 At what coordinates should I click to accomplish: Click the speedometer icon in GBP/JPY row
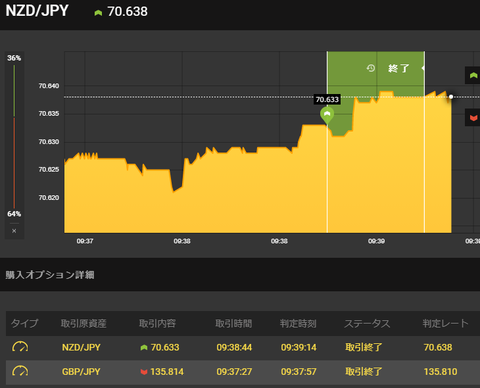[x=20, y=371]
